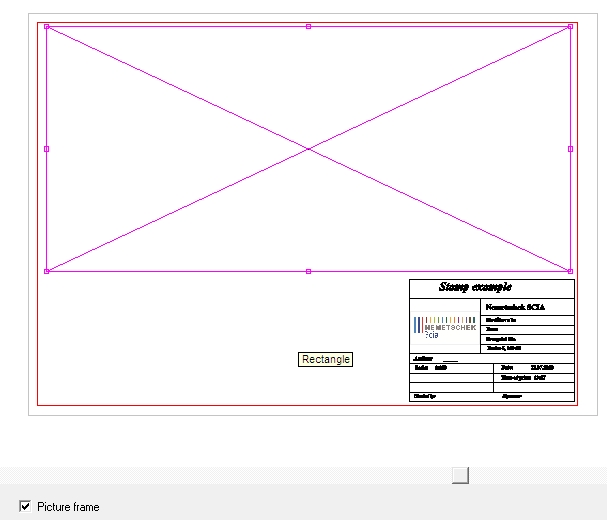
Task: Click the bottom-right handle of the picture rectangle
Action: pyautogui.click(x=570, y=271)
